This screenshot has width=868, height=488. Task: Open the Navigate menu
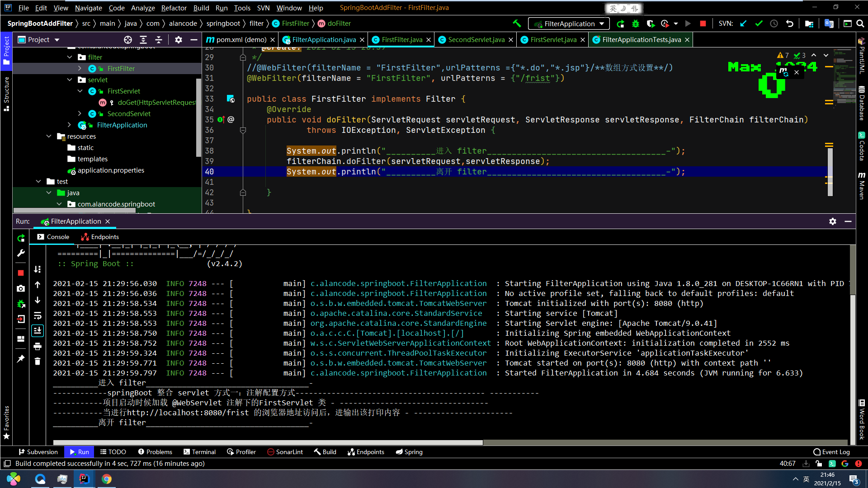[88, 8]
